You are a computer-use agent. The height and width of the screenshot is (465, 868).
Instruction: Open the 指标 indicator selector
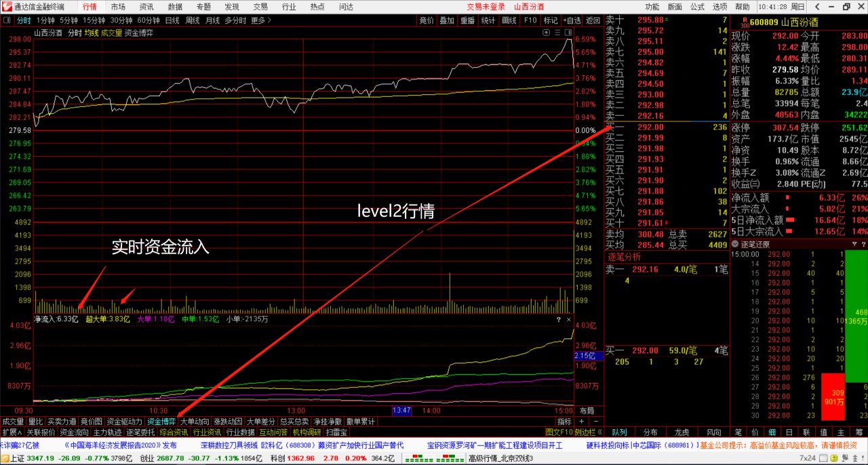point(564,422)
